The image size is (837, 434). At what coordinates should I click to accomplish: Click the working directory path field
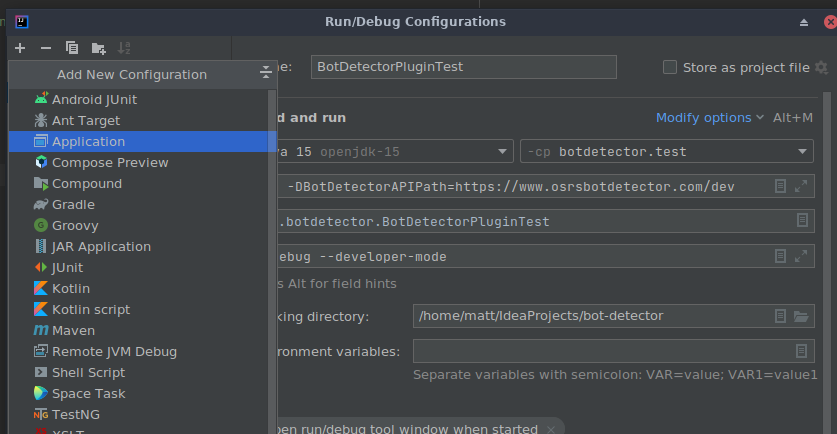[613, 316]
